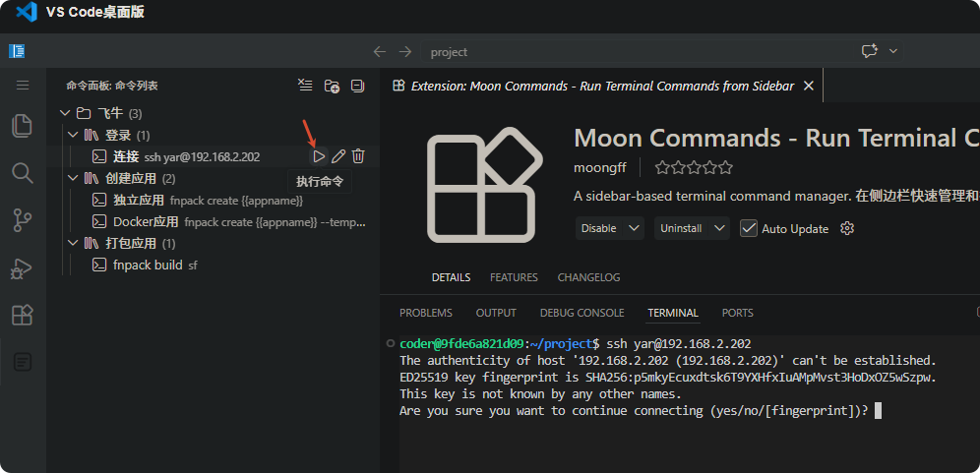Open the TERMINAL panel tab
The image size is (980, 473).
673,313
